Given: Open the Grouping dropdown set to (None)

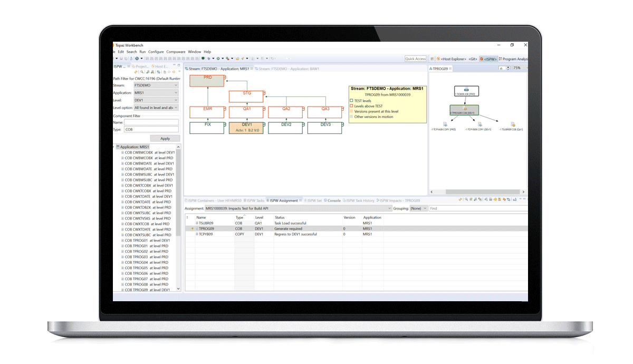Looking at the screenshot, I should point(418,208).
